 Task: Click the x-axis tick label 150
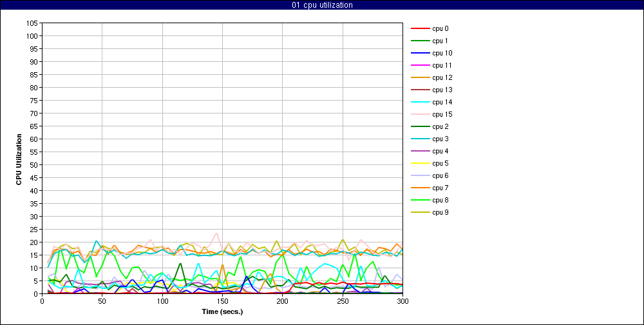pyautogui.click(x=222, y=302)
